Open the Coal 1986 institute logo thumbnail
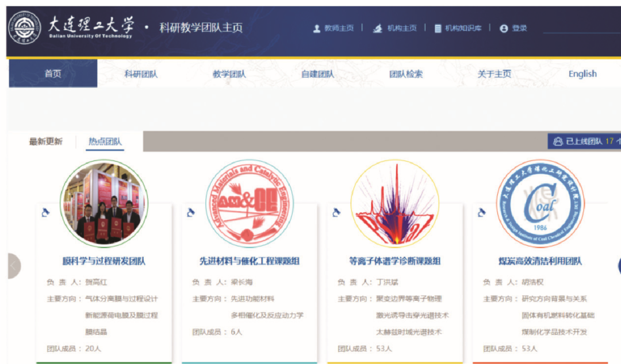This screenshot has width=621, height=364. pos(540,203)
